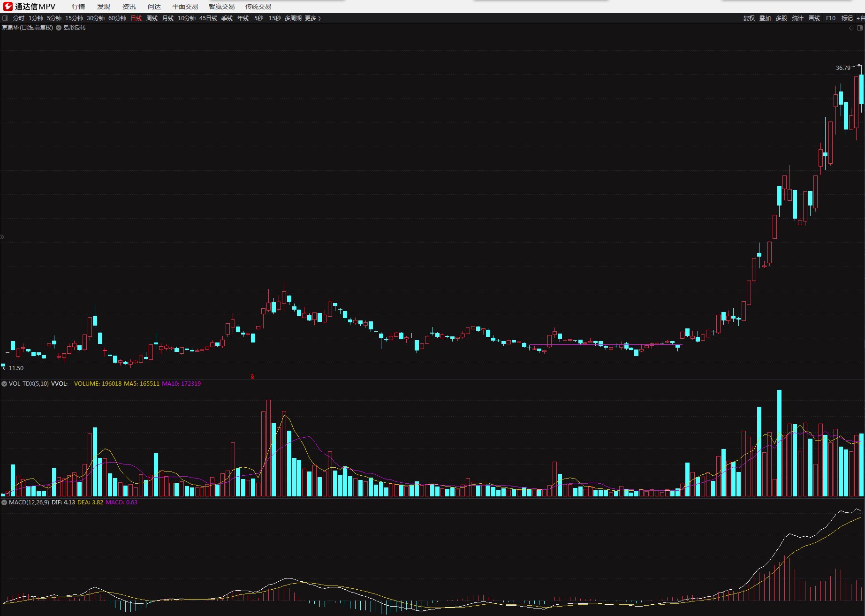Click the double-arrow expander on the left edge

point(2,237)
